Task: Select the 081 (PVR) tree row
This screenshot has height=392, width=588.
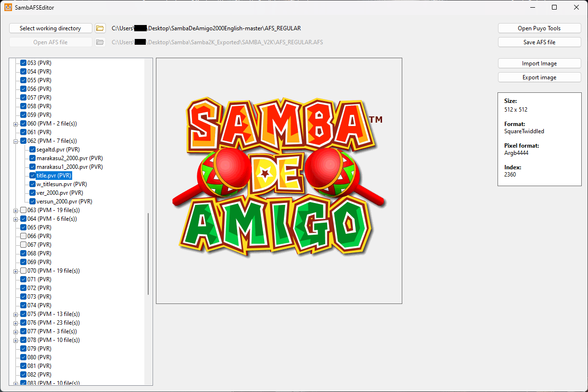Action: (x=39, y=366)
